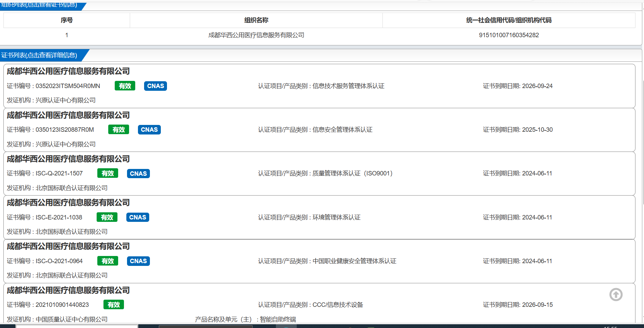Click 信息安全管理体系认证 category text

click(342, 130)
